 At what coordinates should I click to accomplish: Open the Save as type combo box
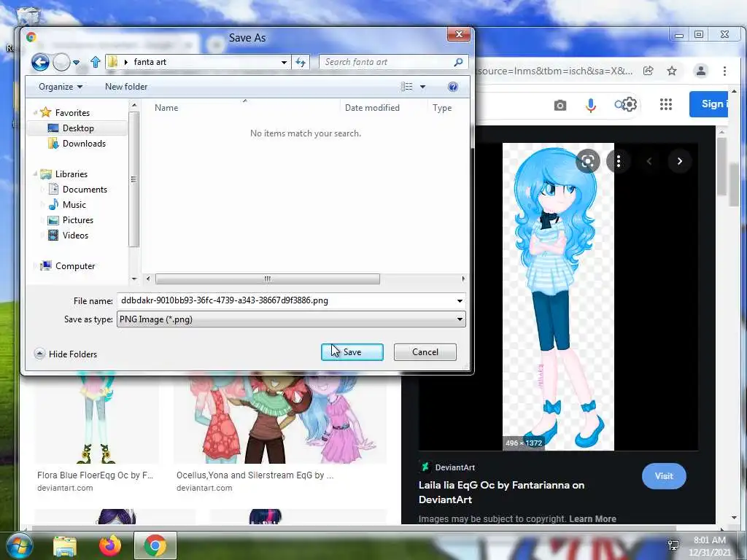[291, 319]
